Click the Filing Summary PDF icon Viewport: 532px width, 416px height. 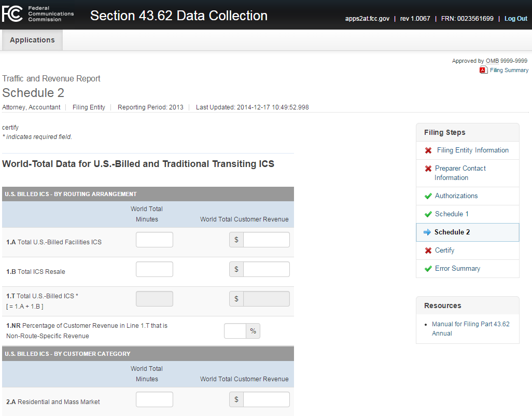coord(483,71)
